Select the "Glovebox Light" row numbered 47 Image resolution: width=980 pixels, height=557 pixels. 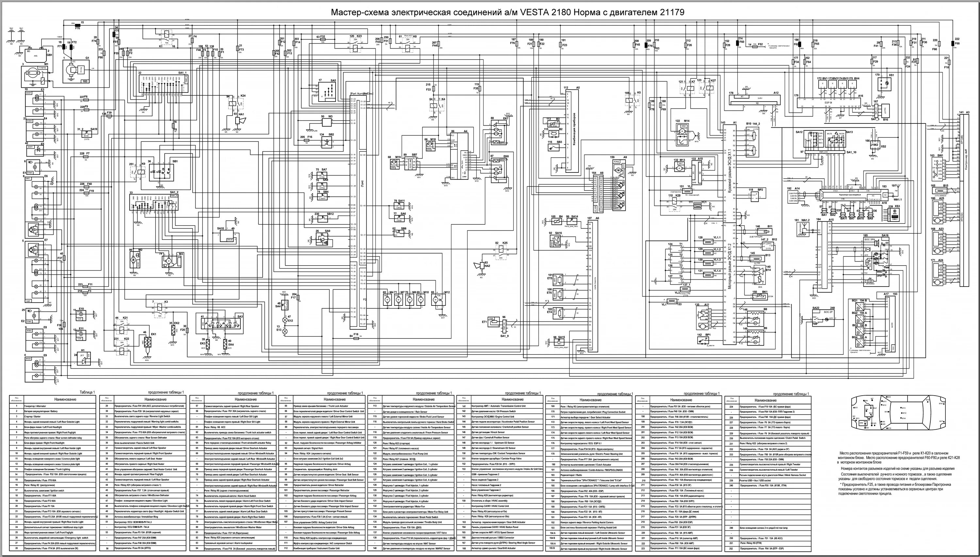click(143, 501)
